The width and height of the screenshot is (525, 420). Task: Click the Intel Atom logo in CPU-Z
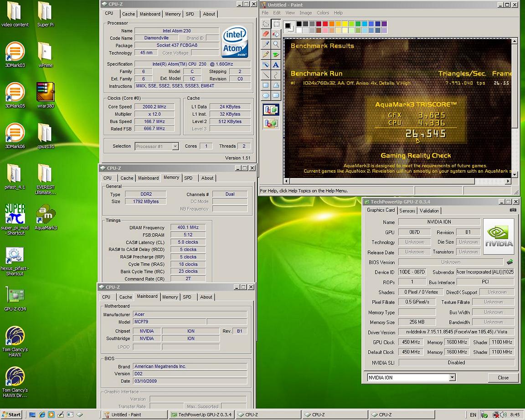pyautogui.click(x=234, y=41)
